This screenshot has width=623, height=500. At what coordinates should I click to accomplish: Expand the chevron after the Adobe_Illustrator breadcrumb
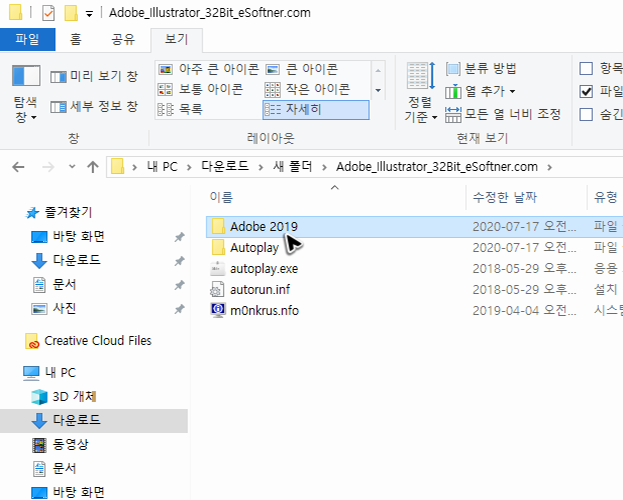pos(549,167)
